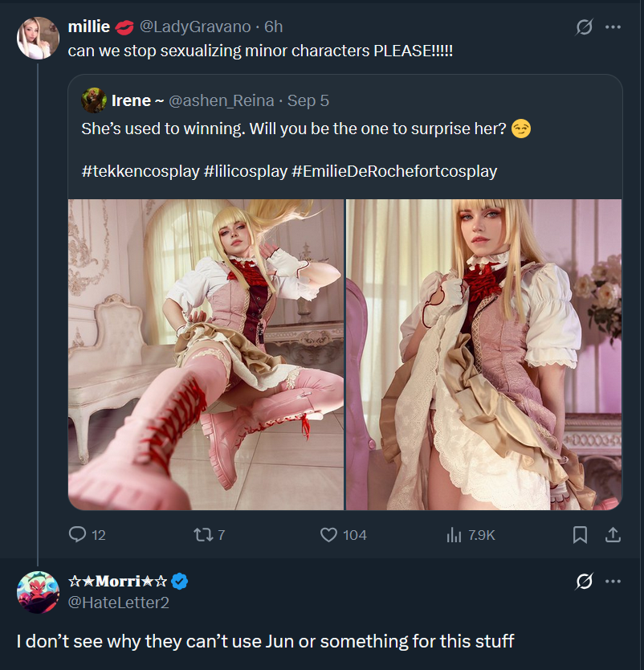Viewport: 644px width, 670px height.
Task: Click Grok icon on Morri's reply
Action: click(x=585, y=582)
